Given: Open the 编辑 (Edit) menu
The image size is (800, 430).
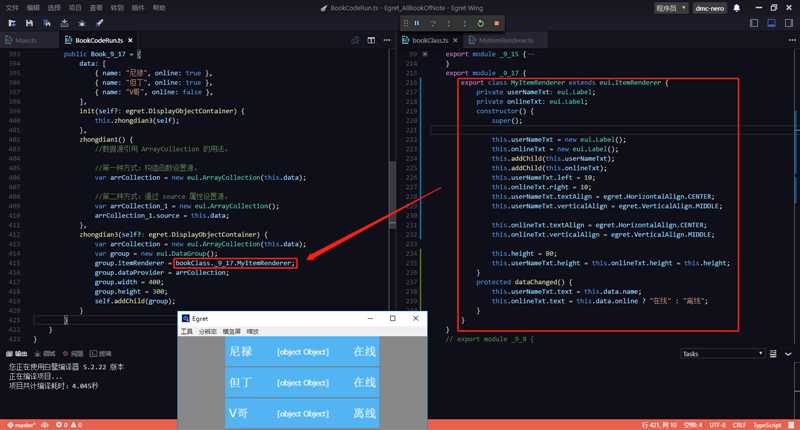Looking at the screenshot, I should click(x=33, y=8).
